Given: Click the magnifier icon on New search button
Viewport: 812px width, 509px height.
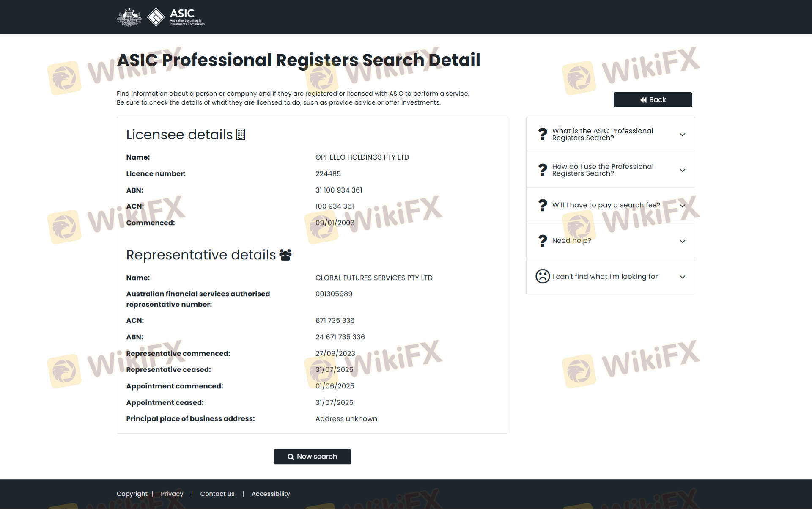Looking at the screenshot, I should (x=291, y=457).
